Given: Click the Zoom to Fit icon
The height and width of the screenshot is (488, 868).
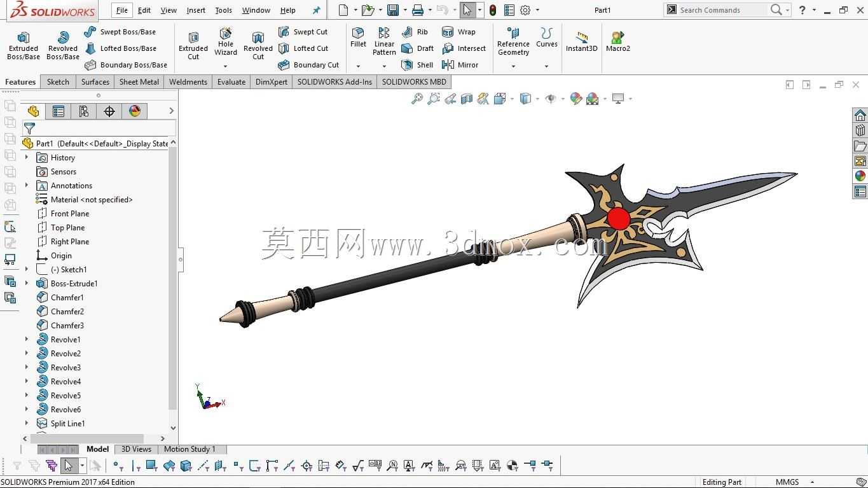Looking at the screenshot, I should tap(417, 99).
